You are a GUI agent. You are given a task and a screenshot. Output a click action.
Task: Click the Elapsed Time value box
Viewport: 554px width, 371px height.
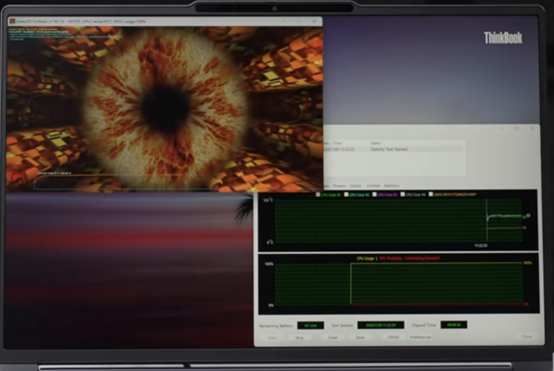tap(454, 325)
